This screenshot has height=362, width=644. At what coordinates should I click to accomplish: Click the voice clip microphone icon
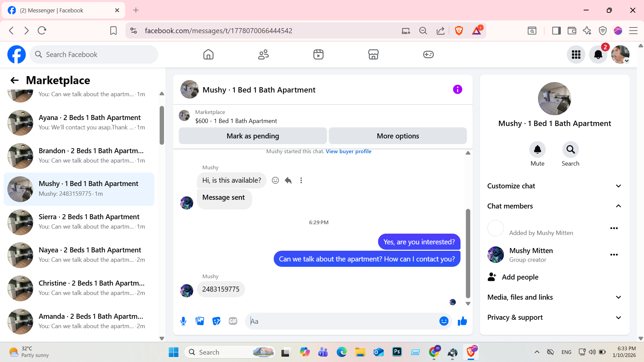pos(183,321)
